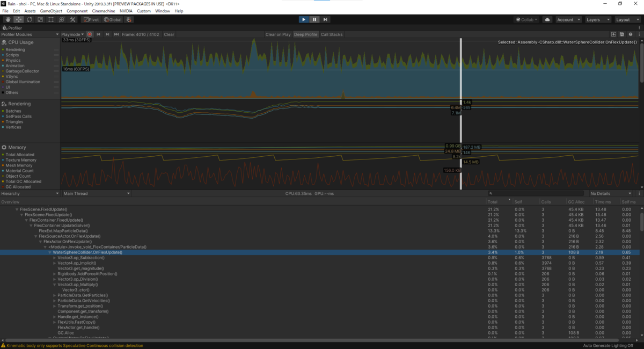Viewport: 644px width, 349px height.
Task: Open Layout dropdown
Action: point(627,19)
